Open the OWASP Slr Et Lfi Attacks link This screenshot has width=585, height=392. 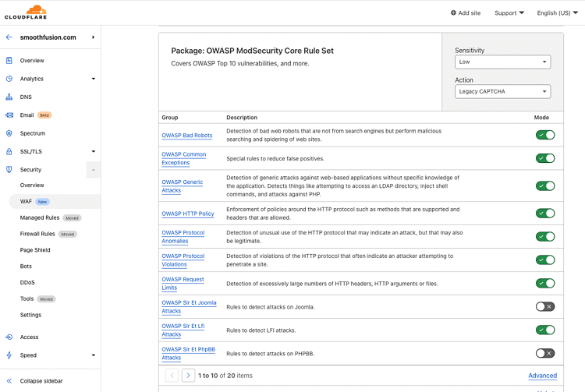coord(183,330)
